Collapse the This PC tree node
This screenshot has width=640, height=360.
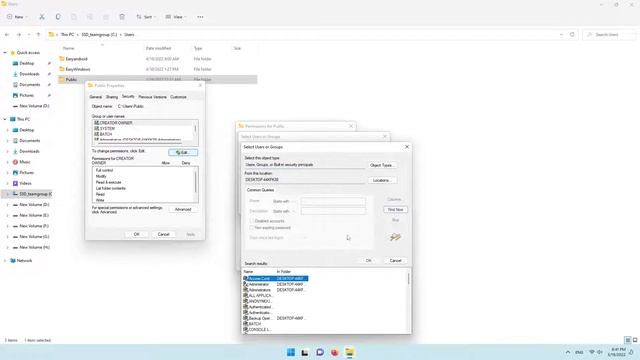click(x=5, y=119)
